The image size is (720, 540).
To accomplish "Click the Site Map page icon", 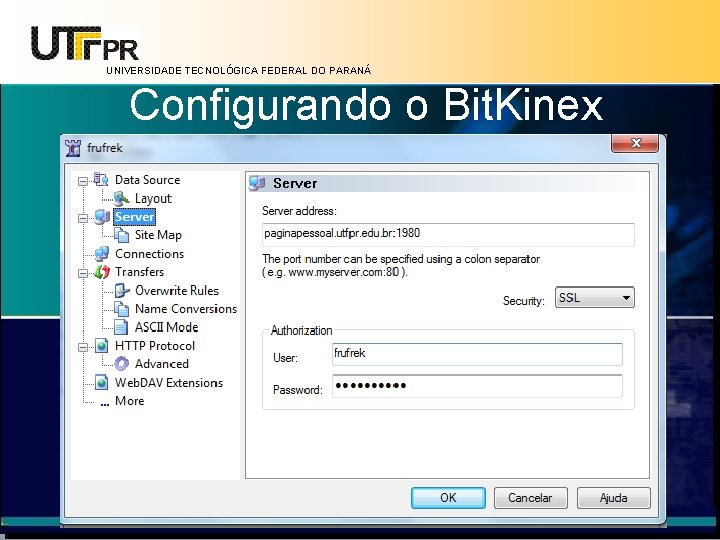I will coord(122,235).
